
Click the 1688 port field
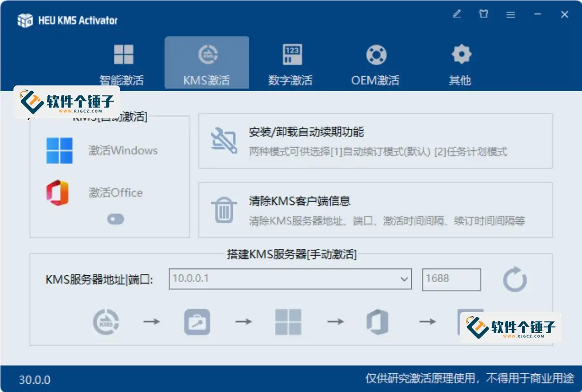pos(451,280)
